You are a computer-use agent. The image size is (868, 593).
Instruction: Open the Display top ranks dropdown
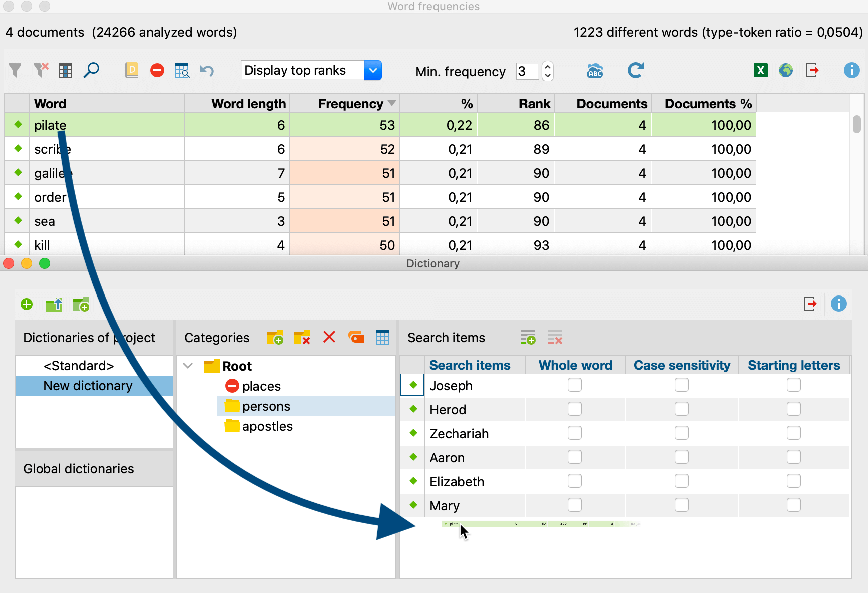click(373, 70)
